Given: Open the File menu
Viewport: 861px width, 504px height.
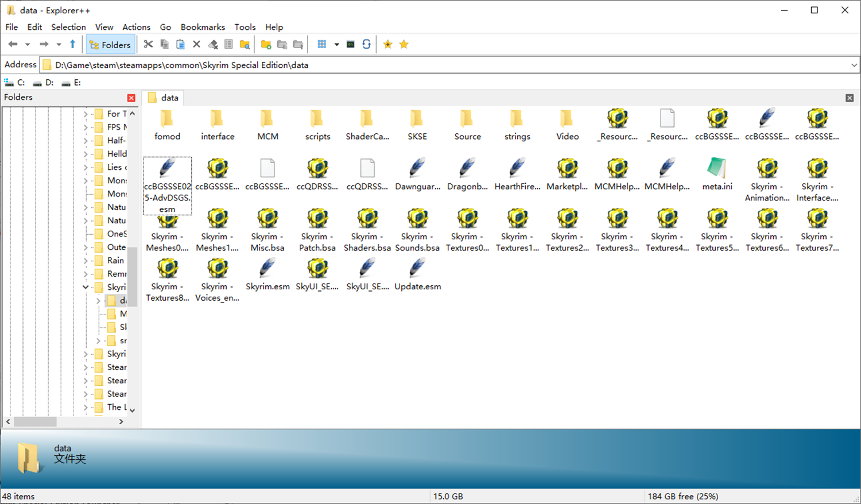Looking at the screenshot, I should tap(11, 27).
